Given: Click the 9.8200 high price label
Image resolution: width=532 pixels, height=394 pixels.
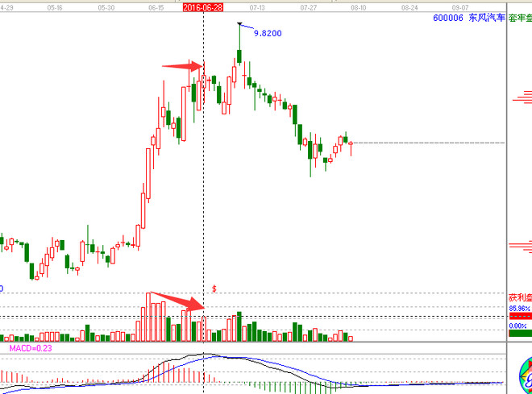Looking at the screenshot, I should [x=268, y=33].
